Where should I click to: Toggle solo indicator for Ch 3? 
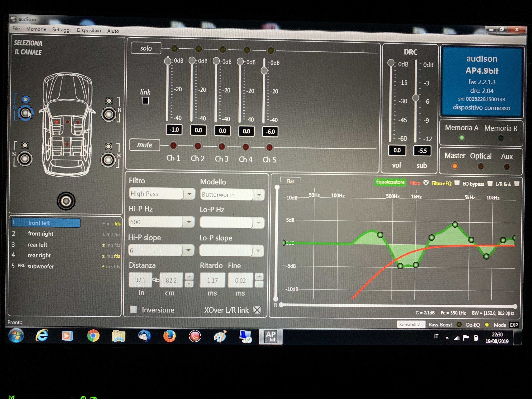[222, 49]
